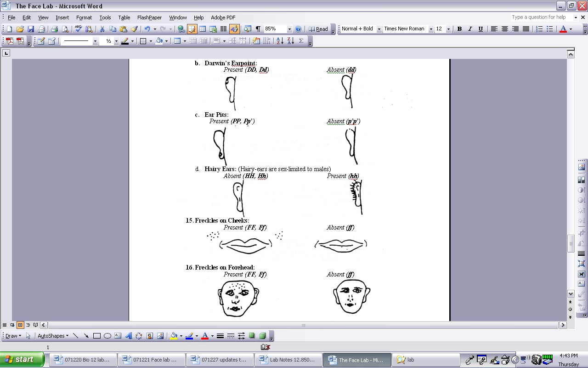Click the Save icon in the toolbar
This screenshot has height=368, width=588.
point(30,29)
